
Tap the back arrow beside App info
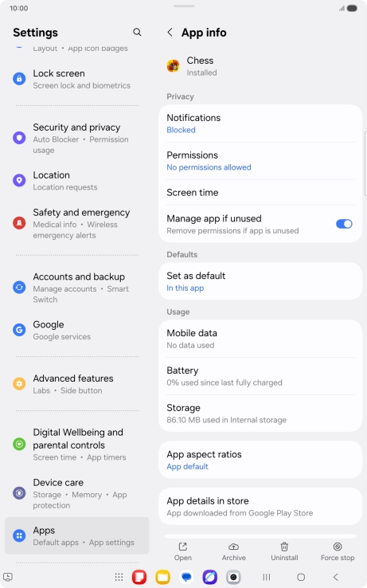pos(170,32)
